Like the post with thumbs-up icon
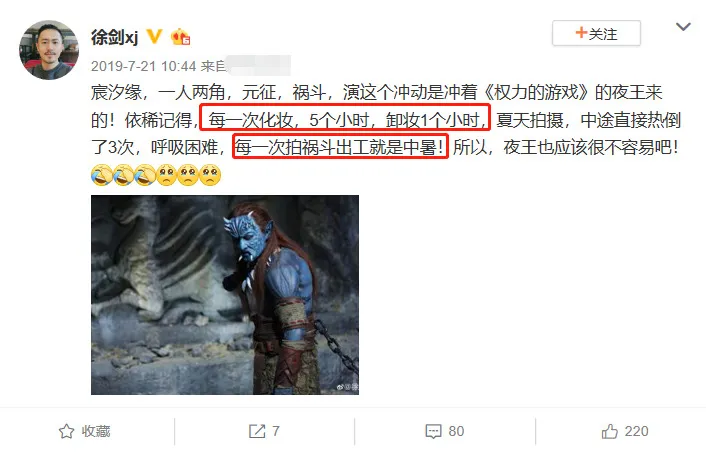Viewport: 706px width, 454px height. pos(610,431)
